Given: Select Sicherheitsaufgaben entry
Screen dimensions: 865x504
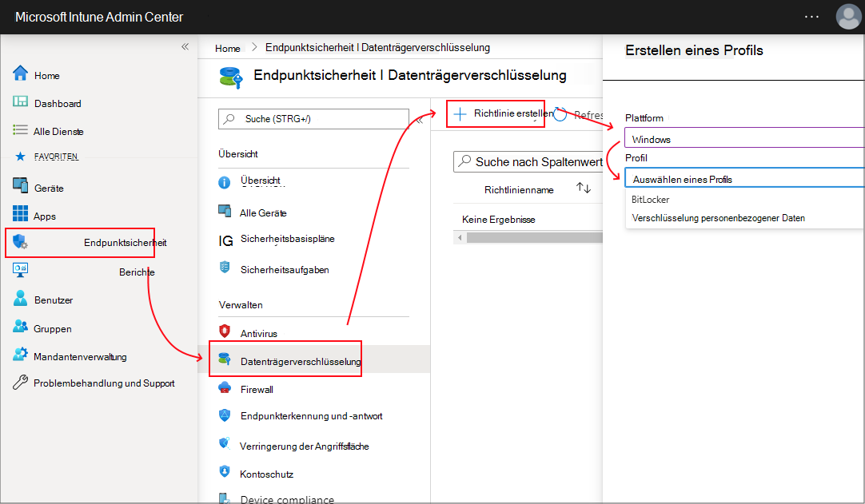Looking at the screenshot, I should (x=285, y=270).
